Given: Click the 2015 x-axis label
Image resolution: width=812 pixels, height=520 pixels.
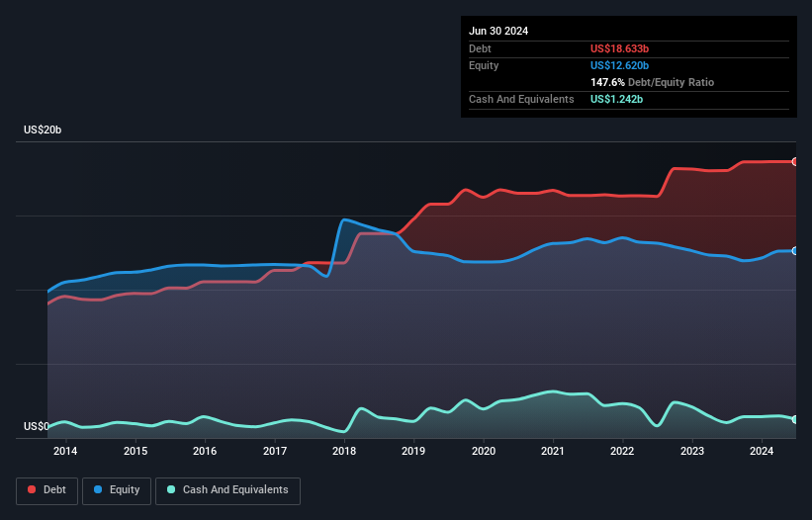Looking at the screenshot, I should [135, 451].
